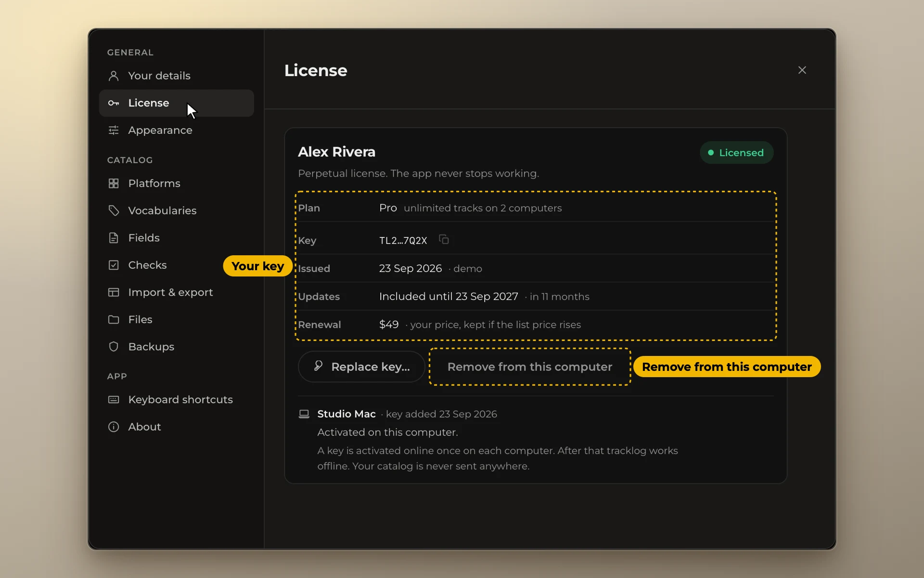The width and height of the screenshot is (924, 578).
Task: Click the sliders icon beside Appearance
Action: (x=114, y=130)
